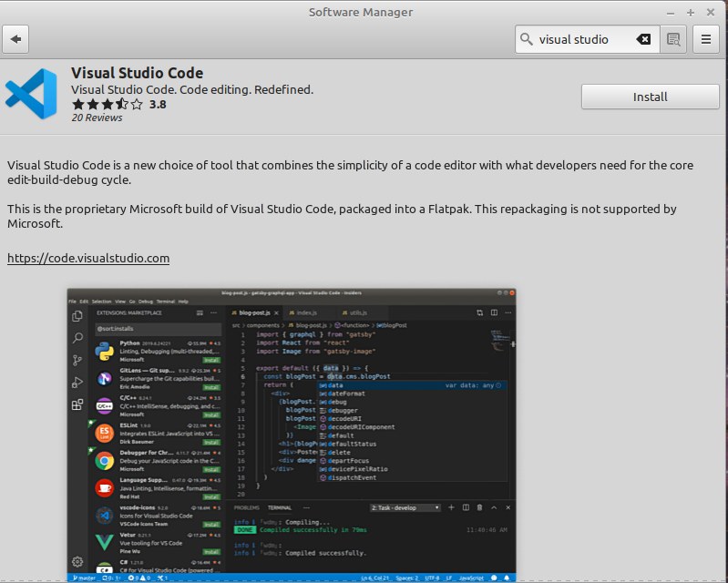Go back using the arrow button
The width and height of the screenshot is (728, 583).
15,39
